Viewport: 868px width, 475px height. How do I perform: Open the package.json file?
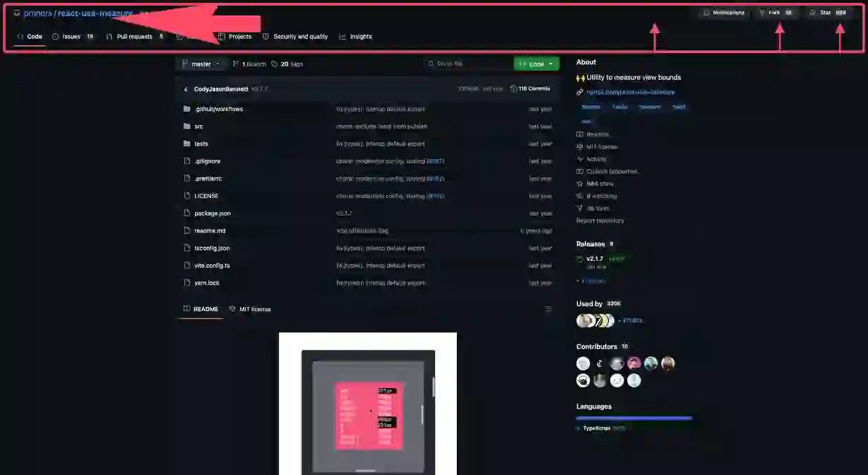pos(212,213)
